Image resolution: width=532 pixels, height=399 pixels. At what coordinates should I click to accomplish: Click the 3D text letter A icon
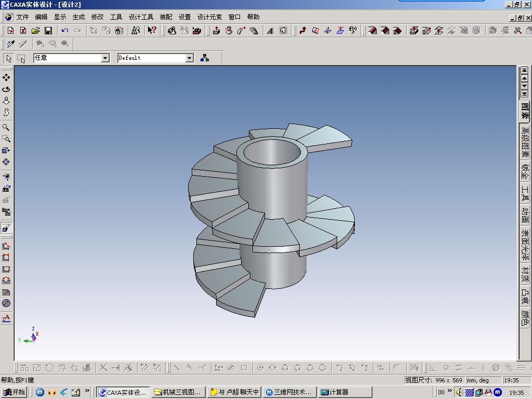coord(270,31)
